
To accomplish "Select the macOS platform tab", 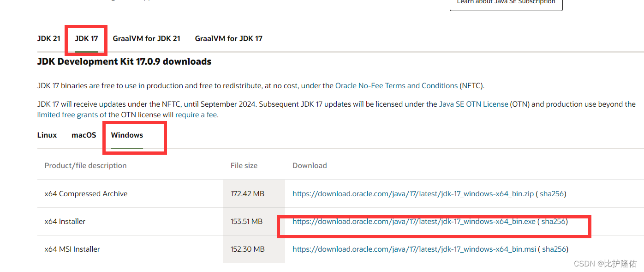I will point(83,135).
